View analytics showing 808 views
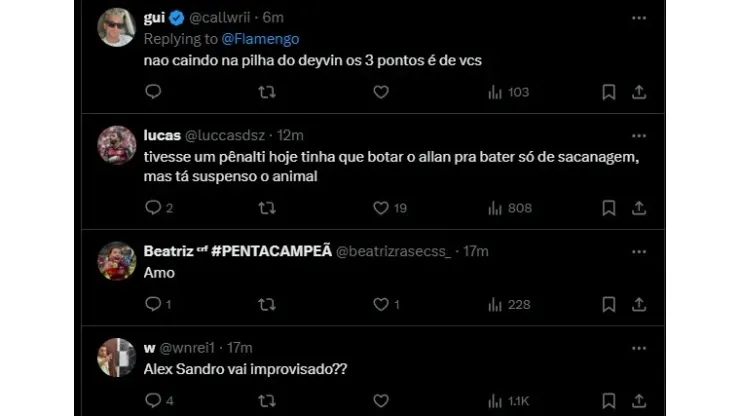Image resolution: width=740 pixels, height=416 pixels. pyautogui.click(x=508, y=208)
